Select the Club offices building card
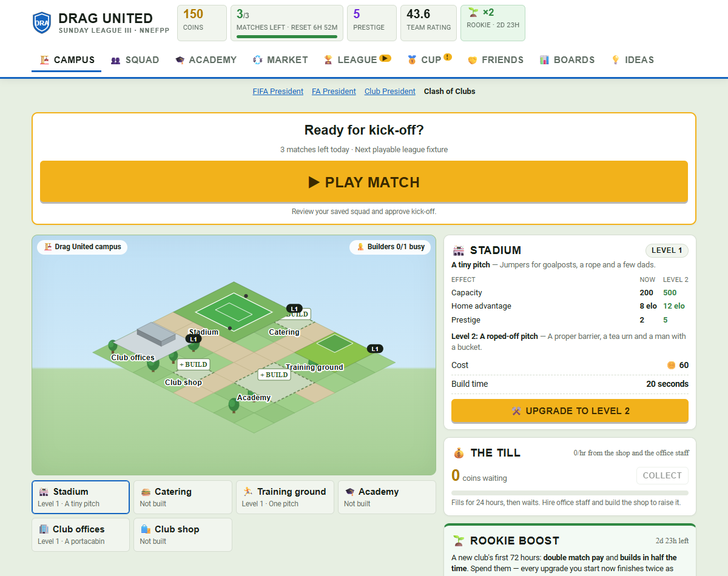Image resolution: width=728 pixels, height=576 pixels. (x=81, y=535)
